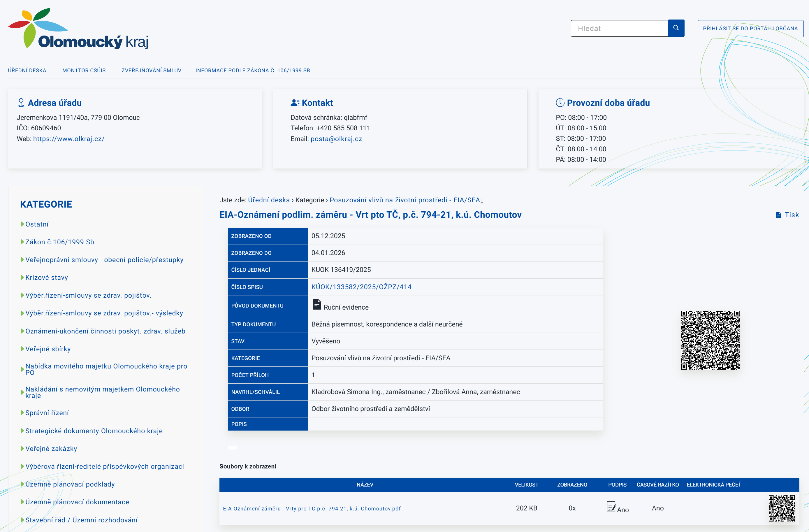The height and width of the screenshot is (532, 809).
Task: Open spis number KÚOK/133582/2025/OŽPZ/414 link
Action: [361, 287]
